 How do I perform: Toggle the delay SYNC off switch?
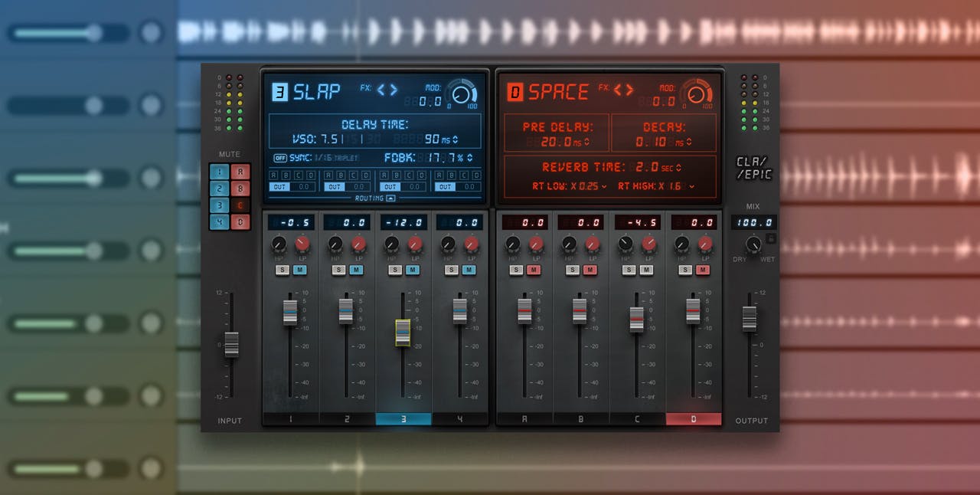280,158
